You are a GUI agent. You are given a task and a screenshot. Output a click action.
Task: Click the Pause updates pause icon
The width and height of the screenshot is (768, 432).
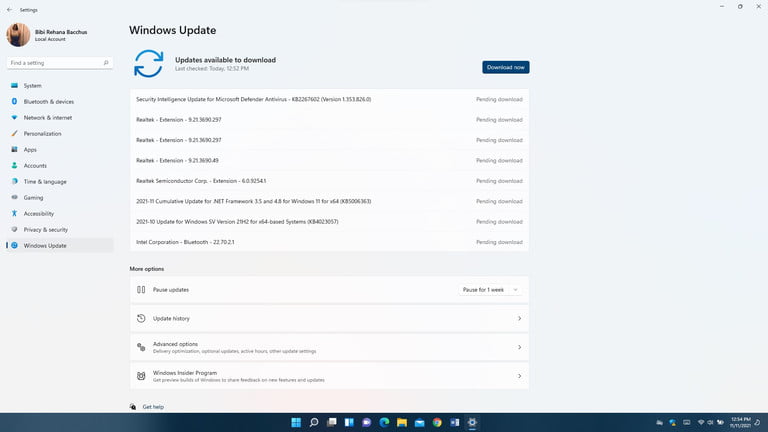click(x=141, y=289)
